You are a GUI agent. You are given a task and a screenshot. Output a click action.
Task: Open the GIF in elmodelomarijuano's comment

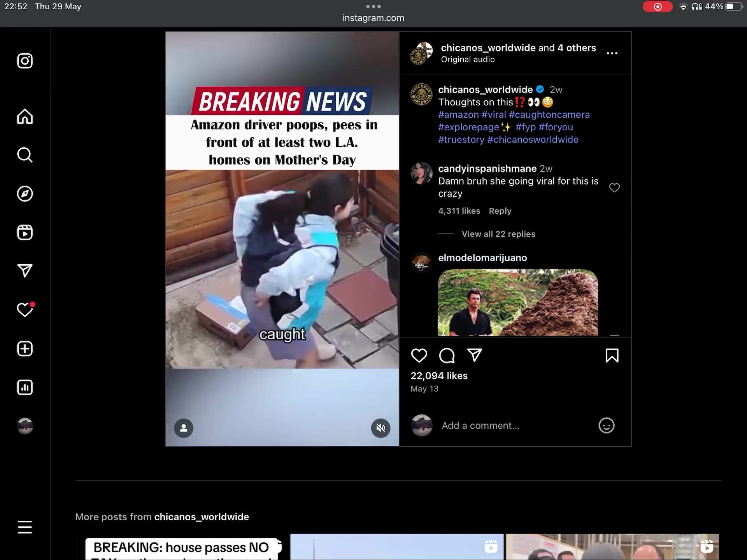(518, 302)
